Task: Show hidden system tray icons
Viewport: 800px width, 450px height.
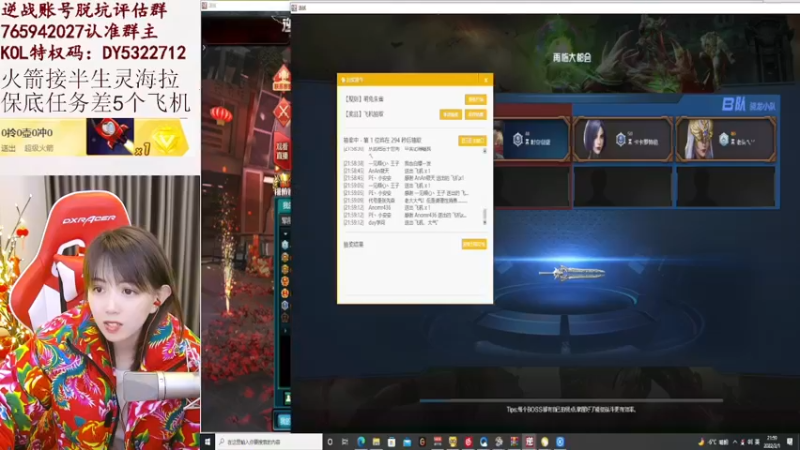Action: (x=735, y=442)
